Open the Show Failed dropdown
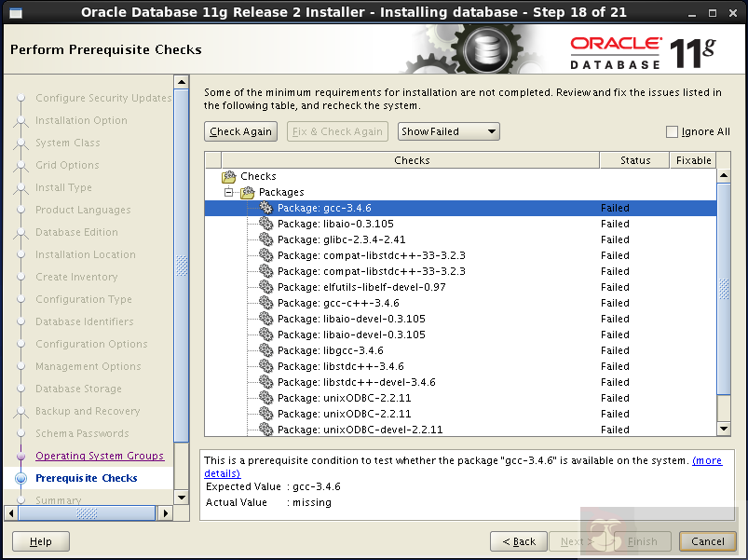The image size is (748, 560). [x=448, y=131]
